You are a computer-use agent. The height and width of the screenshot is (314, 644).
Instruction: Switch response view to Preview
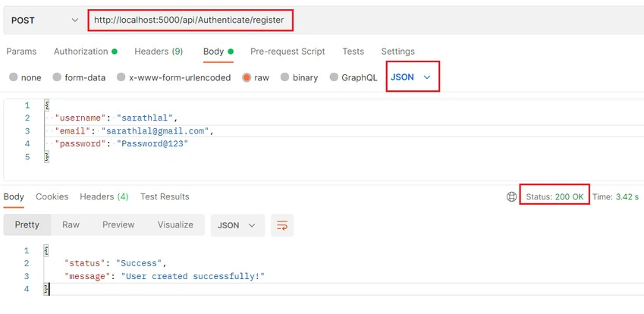[118, 225]
